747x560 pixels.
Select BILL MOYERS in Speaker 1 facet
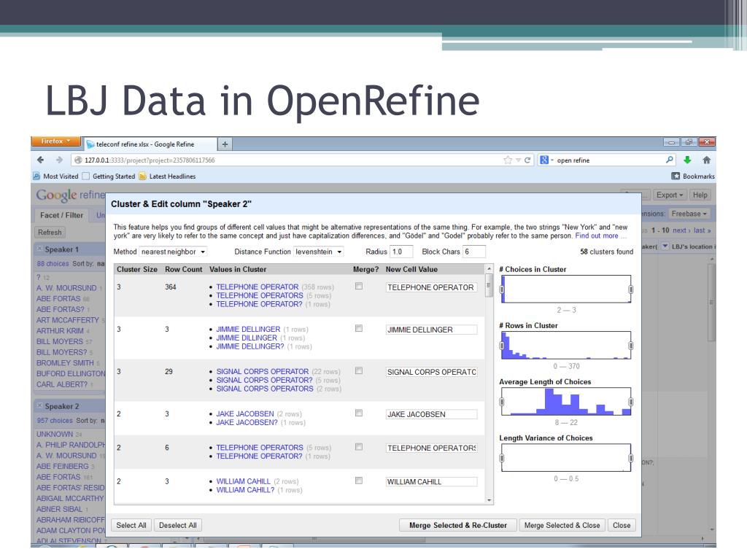[60, 341]
